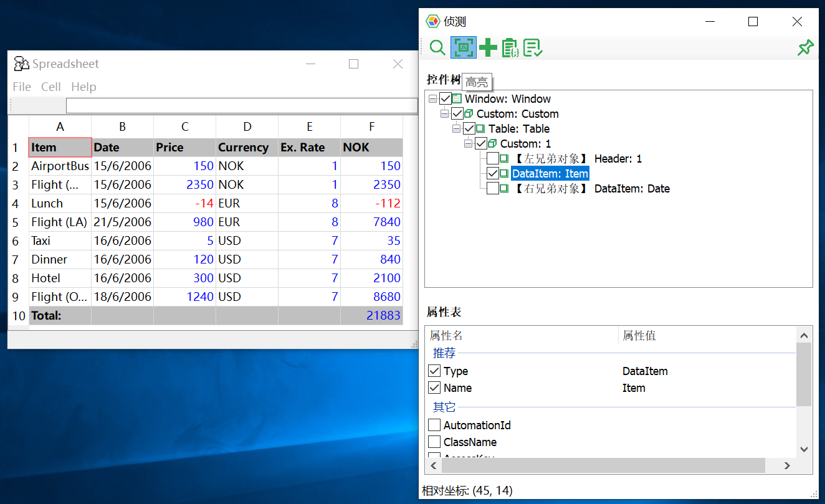The image size is (825, 504).
Task: Uncheck the Type property checkbox
Action: [434, 371]
